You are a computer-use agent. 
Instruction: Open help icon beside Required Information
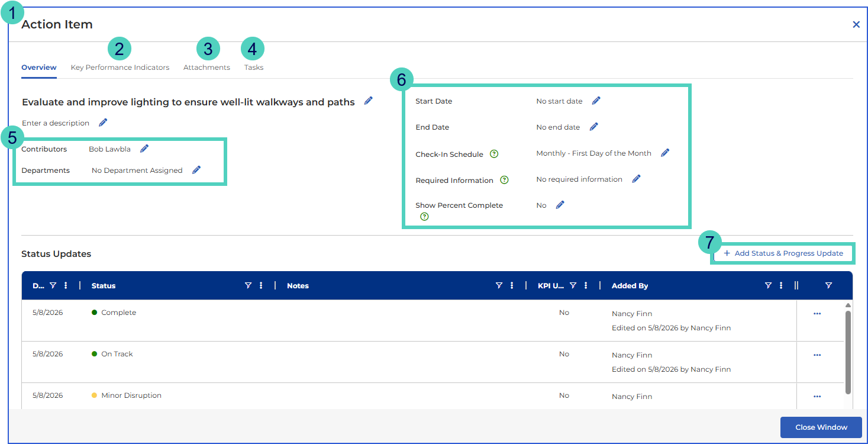[x=504, y=180]
